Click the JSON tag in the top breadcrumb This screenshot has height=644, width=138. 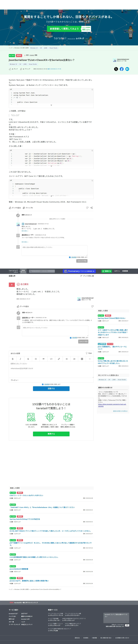46,48
